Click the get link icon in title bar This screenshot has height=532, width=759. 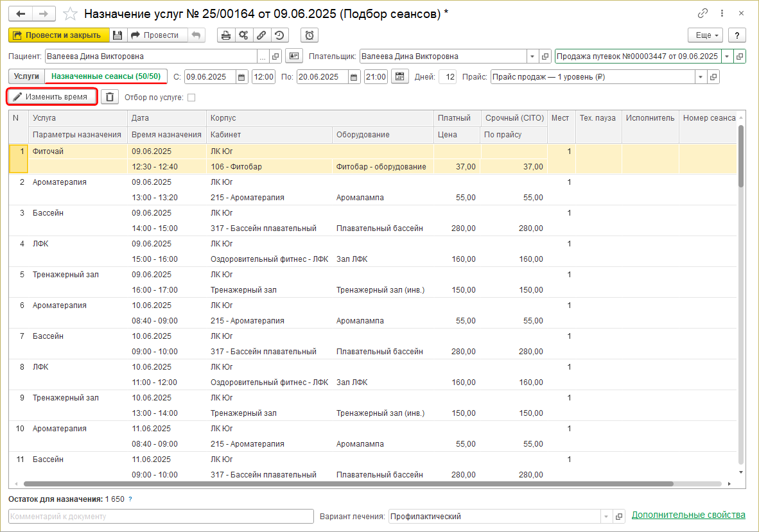pos(702,14)
